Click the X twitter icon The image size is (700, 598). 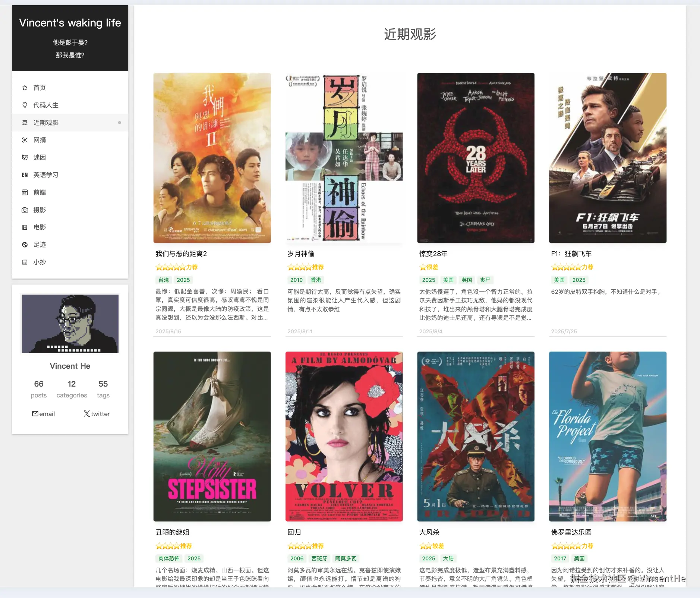tap(86, 413)
